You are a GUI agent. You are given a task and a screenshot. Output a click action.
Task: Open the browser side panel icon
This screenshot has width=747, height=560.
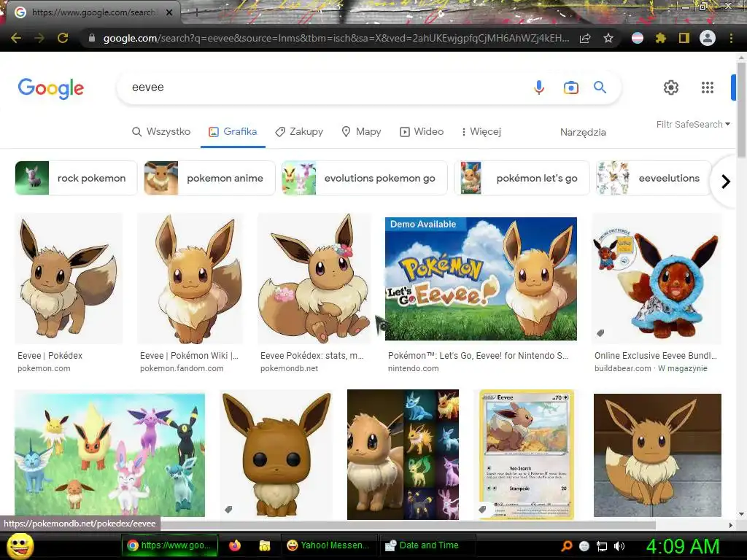(x=684, y=38)
